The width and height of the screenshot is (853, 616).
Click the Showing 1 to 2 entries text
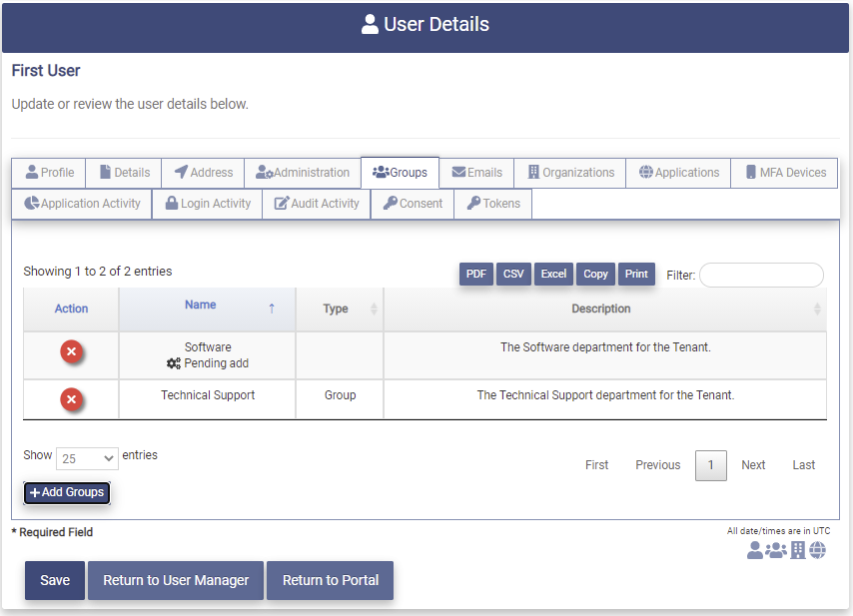pyautogui.click(x=97, y=272)
